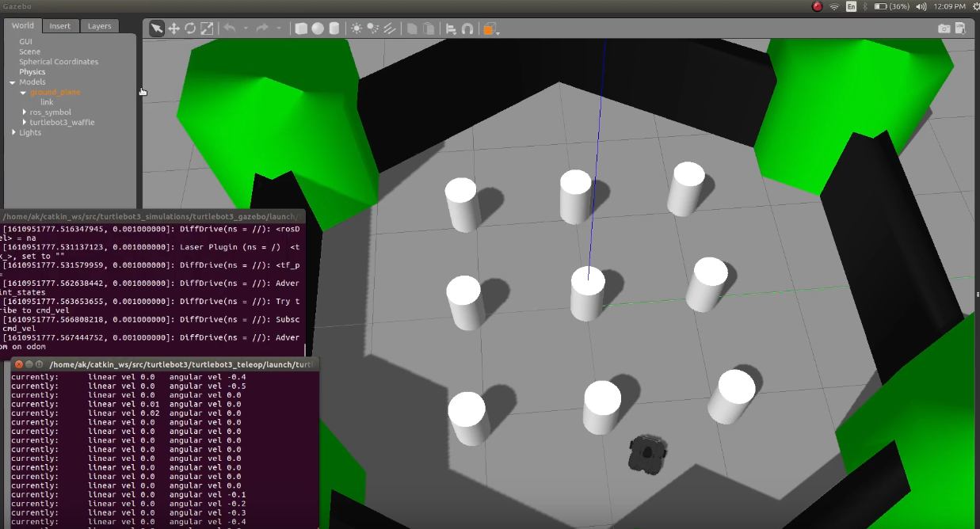Switch to the World tab
Viewport: 980px width, 529px height.
pyautogui.click(x=23, y=25)
